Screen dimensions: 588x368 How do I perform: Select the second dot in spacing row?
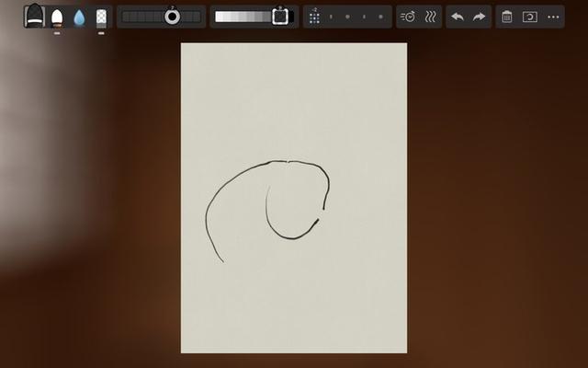click(347, 17)
